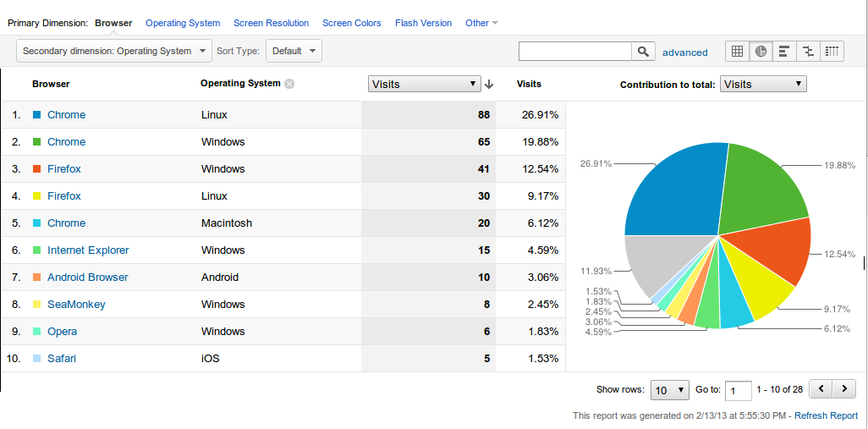Open Firefox link in the Linux row
Viewport: 868px width, 429px height.
[x=64, y=196]
